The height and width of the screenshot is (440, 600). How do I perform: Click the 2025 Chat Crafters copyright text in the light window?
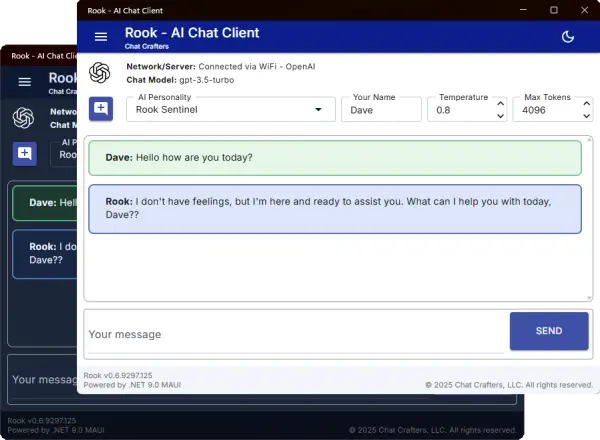coord(509,385)
